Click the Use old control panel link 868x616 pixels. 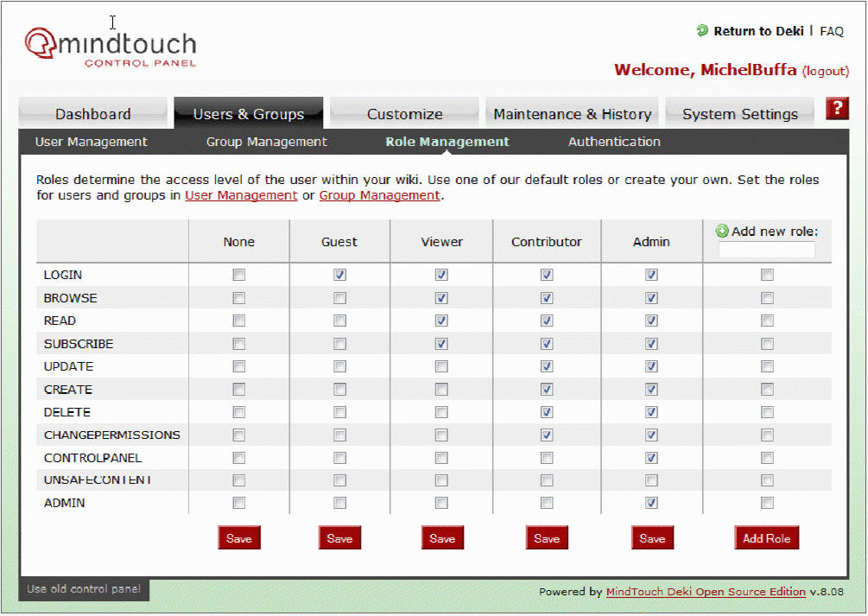click(84, 589)
